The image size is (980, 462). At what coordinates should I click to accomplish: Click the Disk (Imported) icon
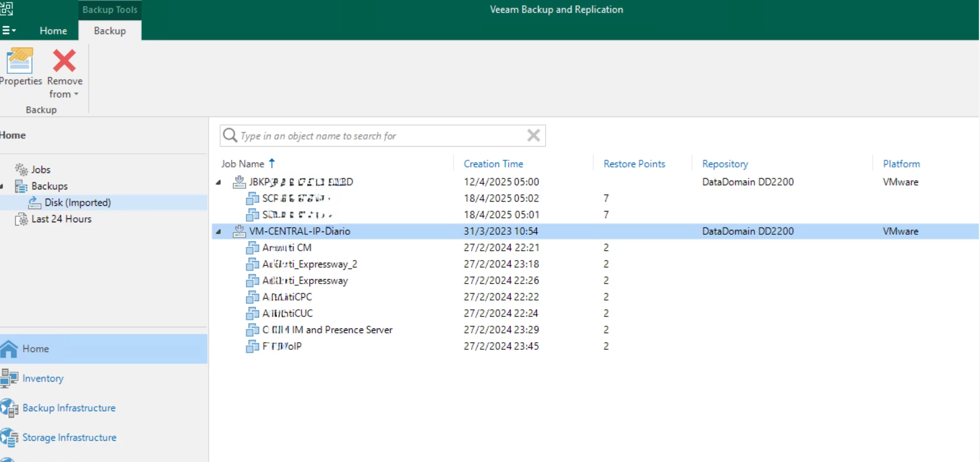pos(35,203)
